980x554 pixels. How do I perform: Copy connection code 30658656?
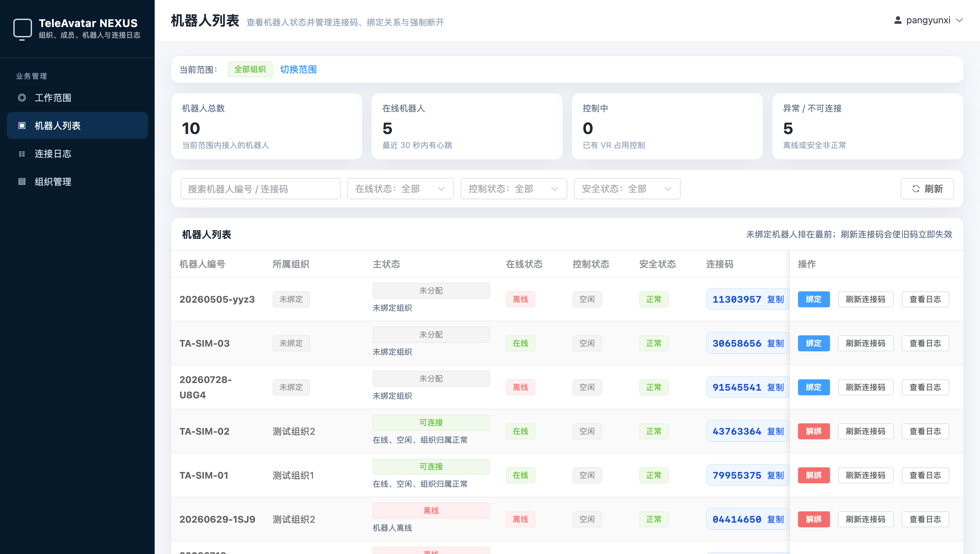click(775, 343)
